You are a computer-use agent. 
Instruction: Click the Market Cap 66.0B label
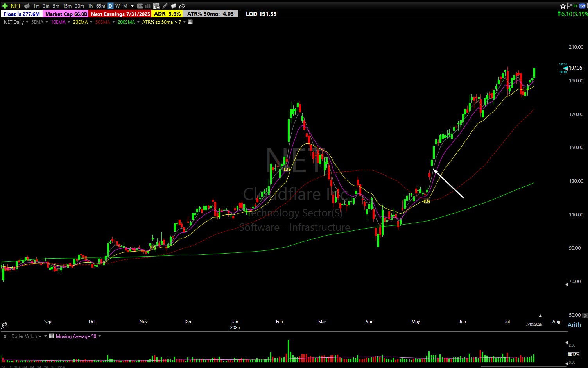(66, 14)
